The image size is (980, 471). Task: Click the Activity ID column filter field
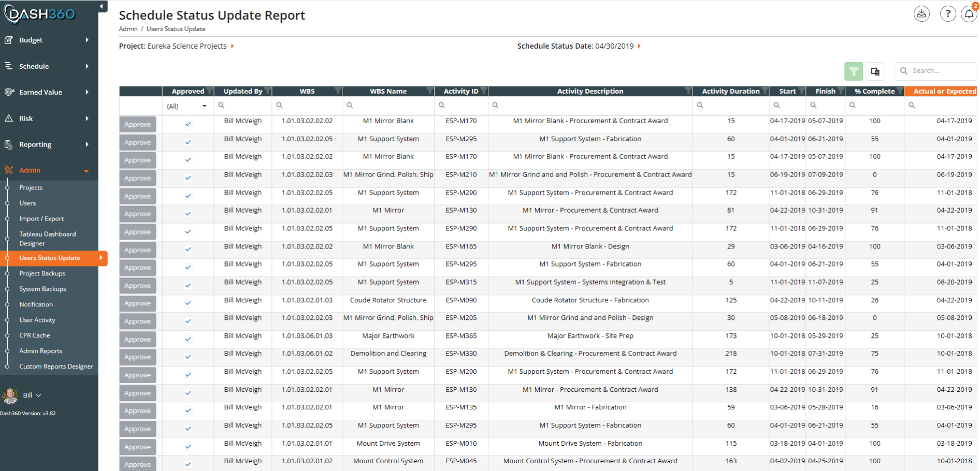tap(461, 105)
